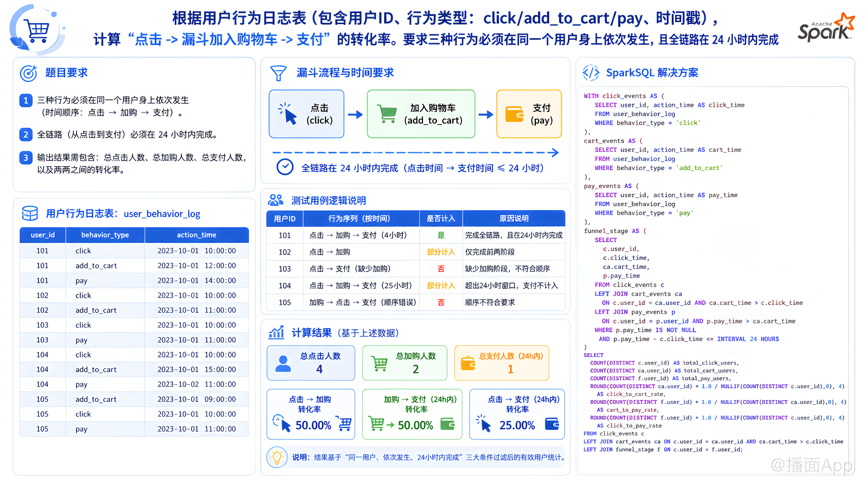
Task: Click the 是 cell in user 101 row
Action: click(x=441, y=235)
